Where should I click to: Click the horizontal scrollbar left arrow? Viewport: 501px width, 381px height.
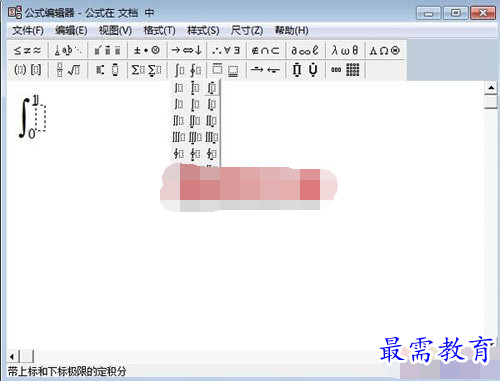12,357
